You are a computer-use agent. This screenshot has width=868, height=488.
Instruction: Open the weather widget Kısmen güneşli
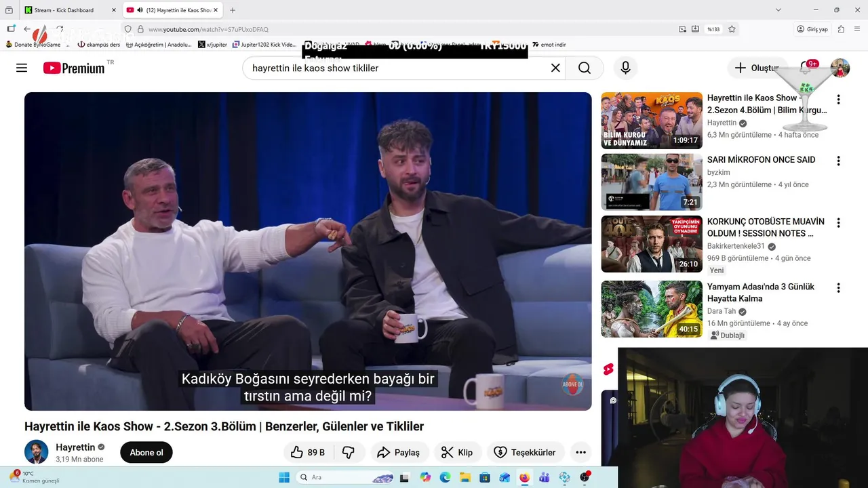34,477
